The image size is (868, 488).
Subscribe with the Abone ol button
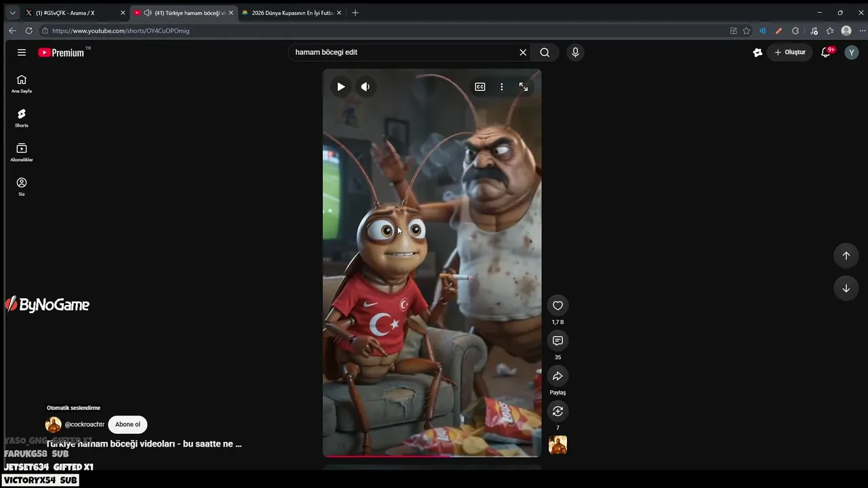127,425
